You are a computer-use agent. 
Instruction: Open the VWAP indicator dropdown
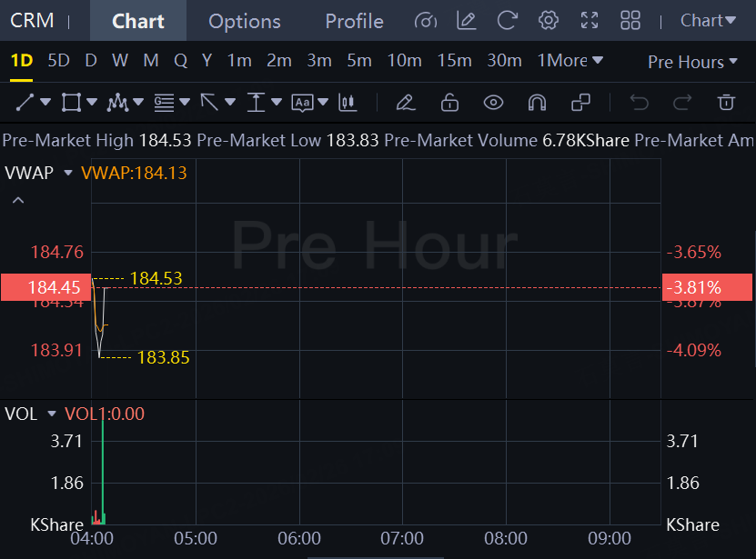pyautogui.click(x=68, y=173)
